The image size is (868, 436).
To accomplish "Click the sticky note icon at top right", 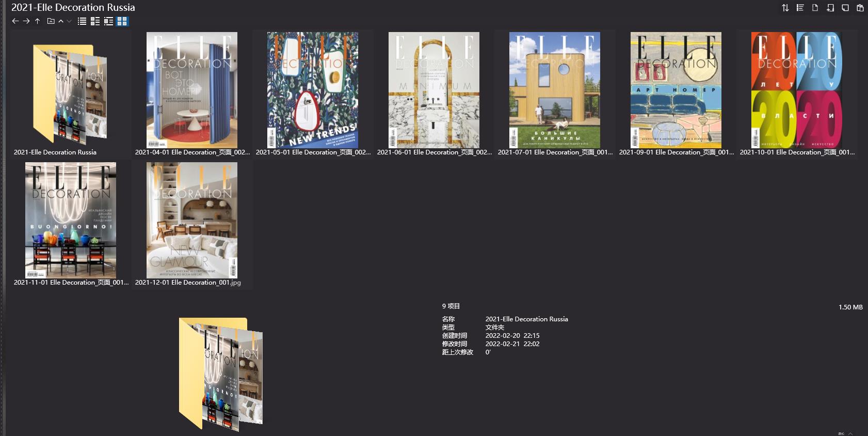I will (845, 8).
